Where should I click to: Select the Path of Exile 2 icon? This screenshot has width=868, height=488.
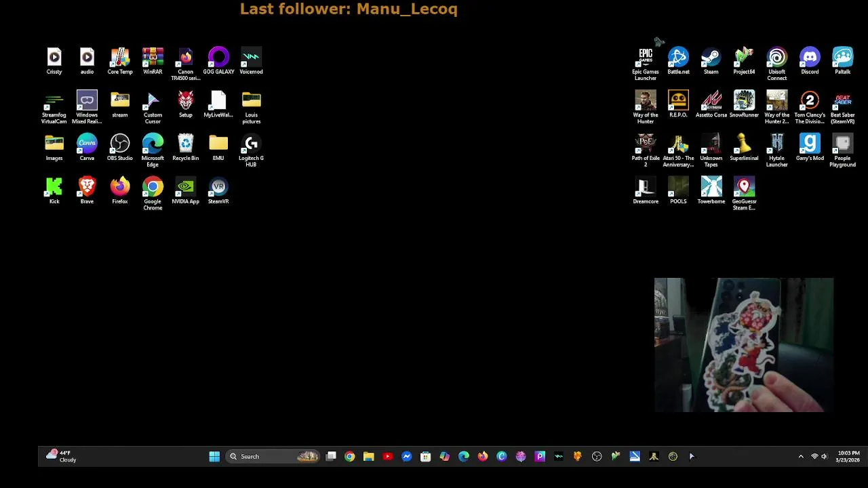click(x=646, y=150)
